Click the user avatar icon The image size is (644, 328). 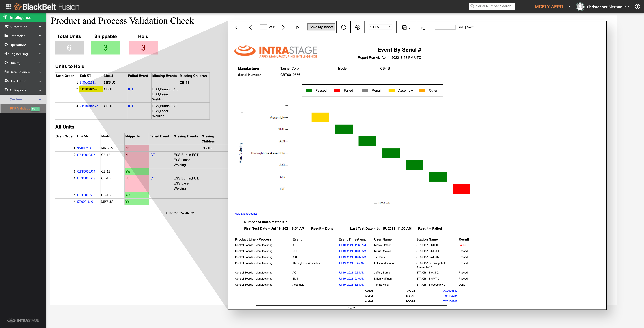point(580,7)
